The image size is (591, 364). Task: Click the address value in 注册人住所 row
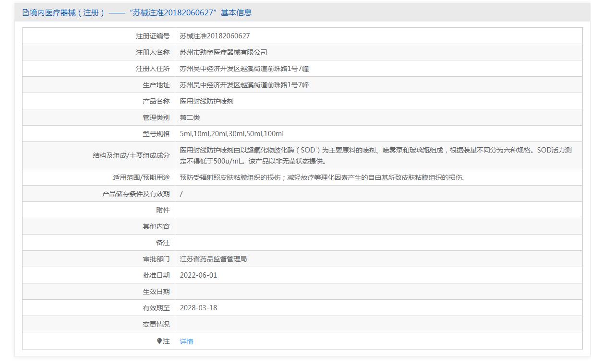click(x=244, y=69)
